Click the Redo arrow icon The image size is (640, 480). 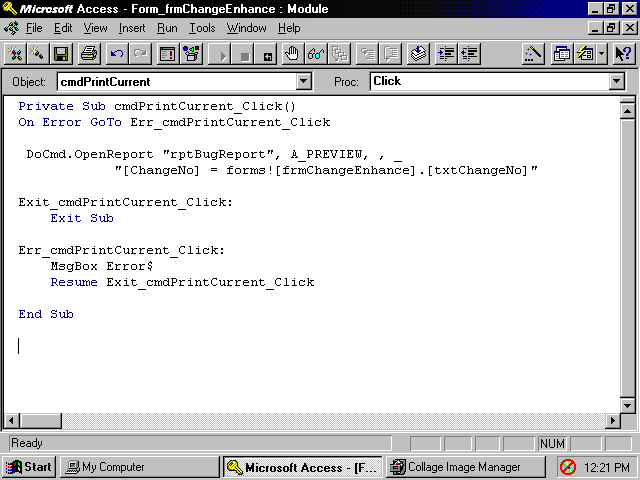pos(140,54)
